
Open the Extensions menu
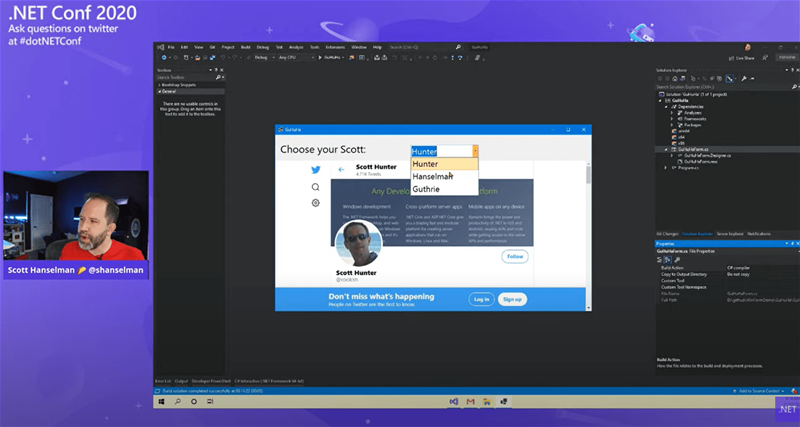335,47
